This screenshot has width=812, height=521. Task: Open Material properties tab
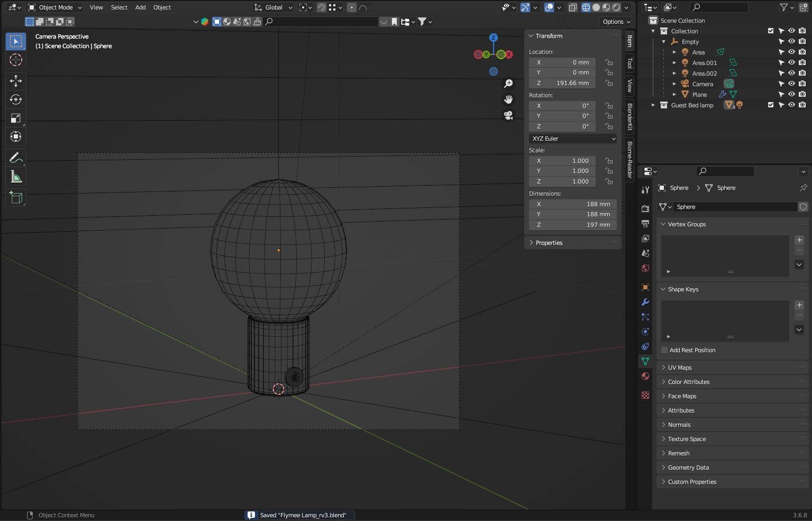[x=645, y=376]
